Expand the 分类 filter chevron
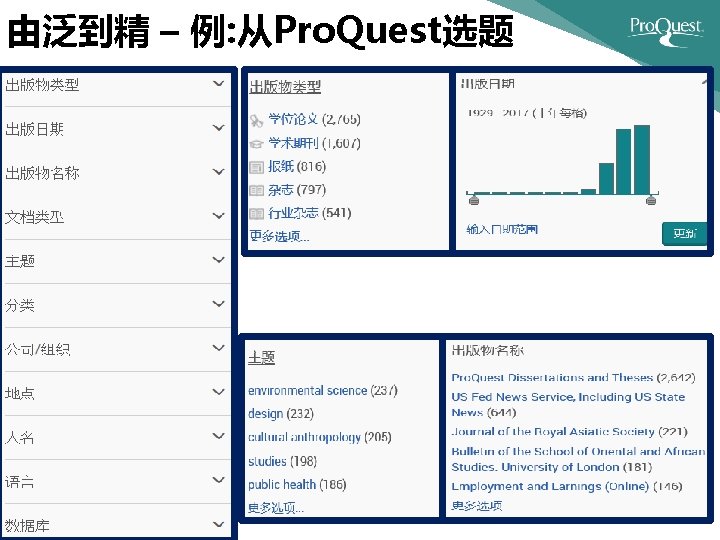The image size is (720, 540). coord(219,304)
